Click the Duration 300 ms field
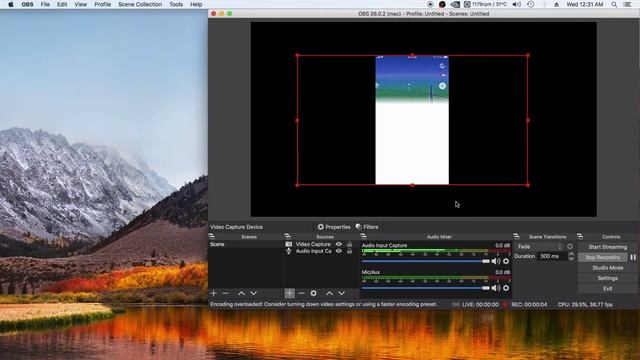This screenshot has width=640, height=360. click(552, 256)
